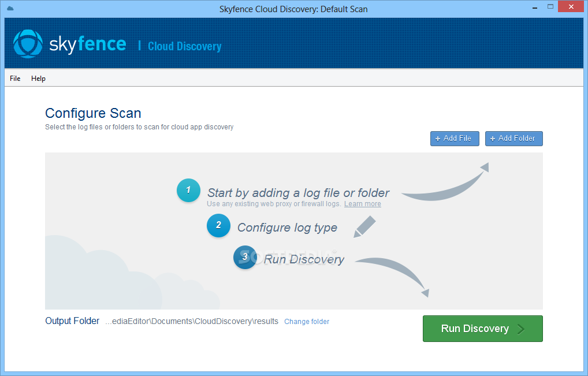Click the Add Folder button
Image resolution: width=588 pixels, height=376 pixels.
pos(513,139)
